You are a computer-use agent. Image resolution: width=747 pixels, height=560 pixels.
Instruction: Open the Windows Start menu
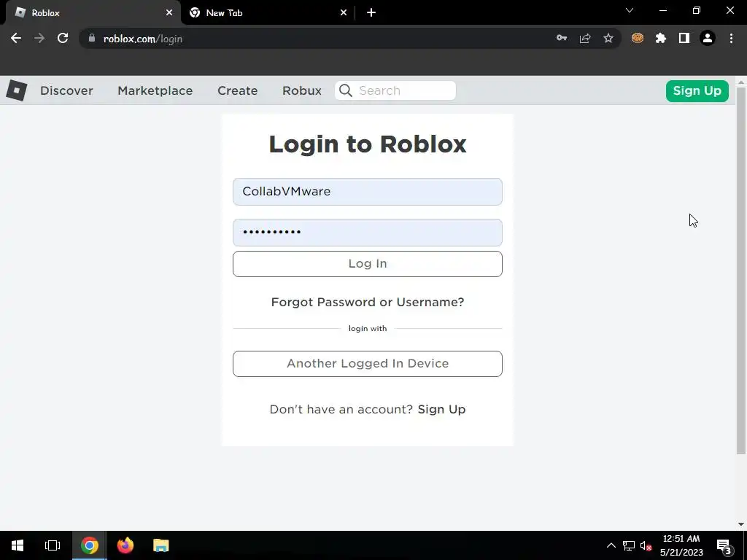pyautogui.click(x=18, y=545)
